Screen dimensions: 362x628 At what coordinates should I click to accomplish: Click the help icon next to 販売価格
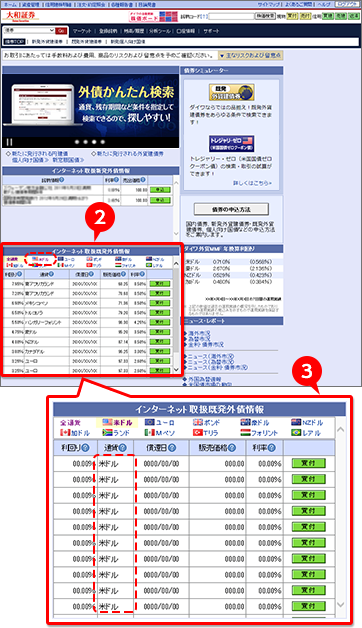pos(231,448)
